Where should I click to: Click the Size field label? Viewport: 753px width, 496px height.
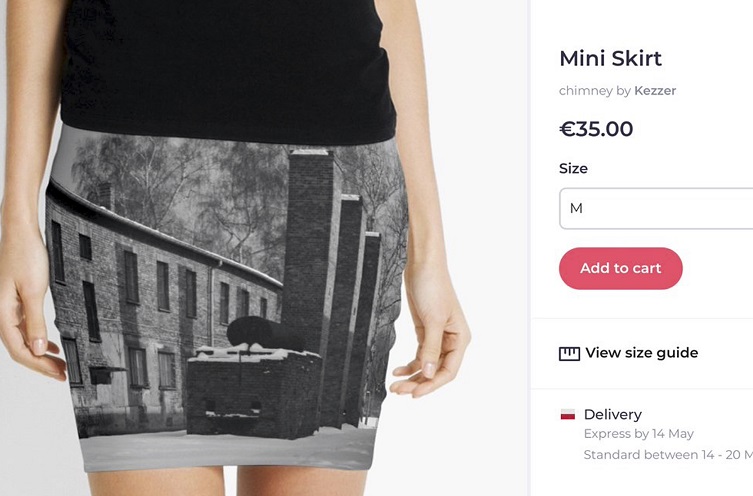click(573, 168)
